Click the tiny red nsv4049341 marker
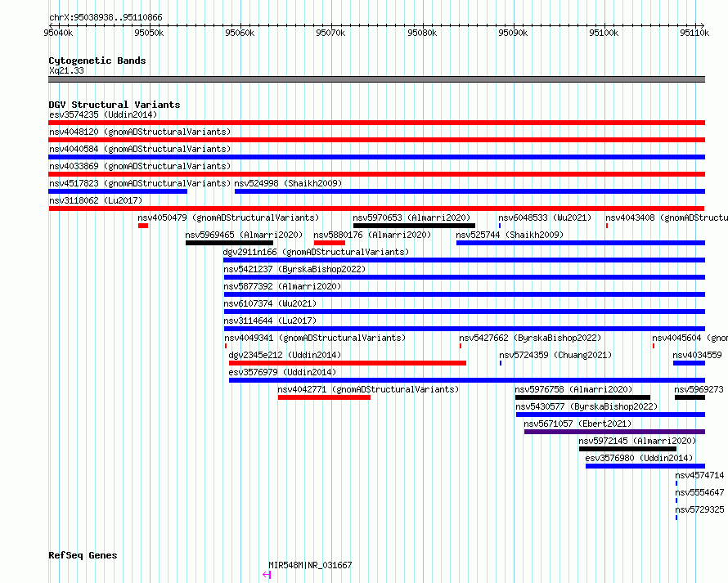 226,346
